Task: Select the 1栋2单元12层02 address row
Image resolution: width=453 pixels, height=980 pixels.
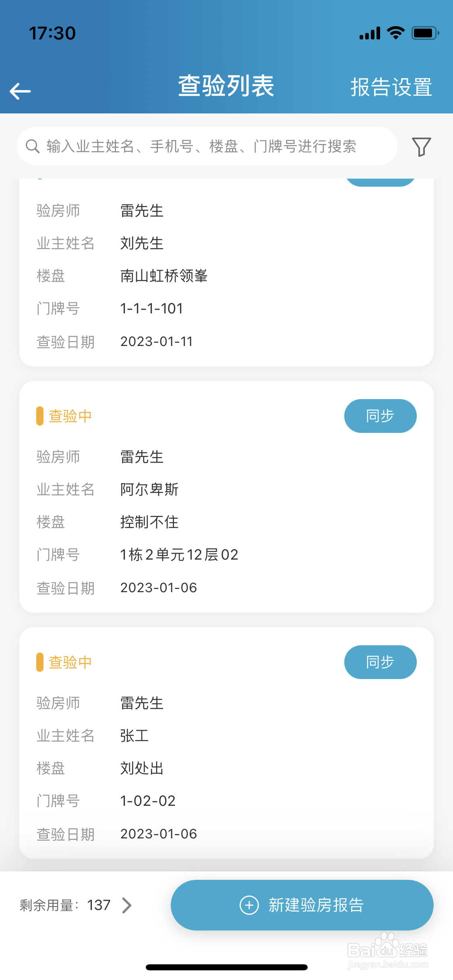Action: coord(179,555)
